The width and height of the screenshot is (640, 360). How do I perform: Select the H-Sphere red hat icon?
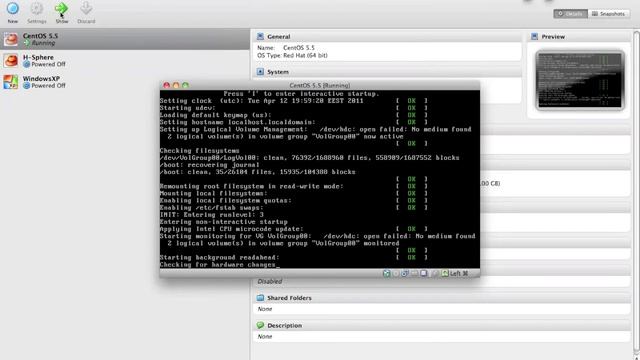11,60
